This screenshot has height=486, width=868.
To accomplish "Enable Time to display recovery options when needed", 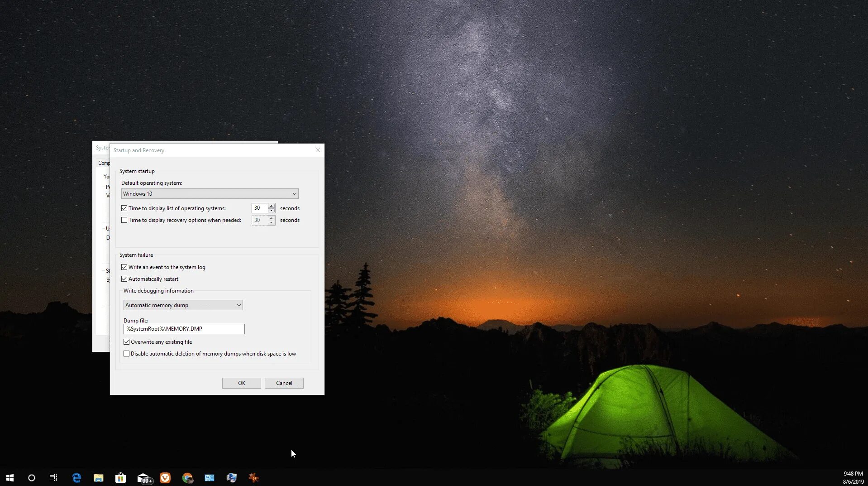I will coord(124,220).
